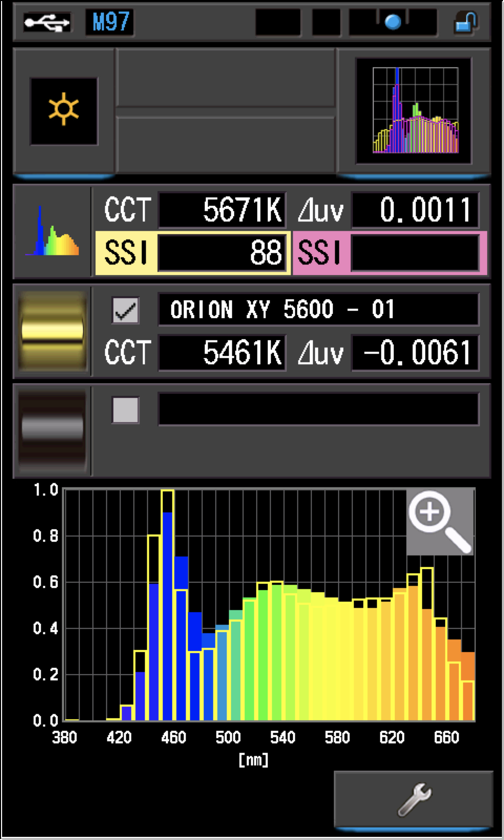This screenshot has height=840, width=504.
Task: Click the USB connection icon
Action: click(47, 23)
